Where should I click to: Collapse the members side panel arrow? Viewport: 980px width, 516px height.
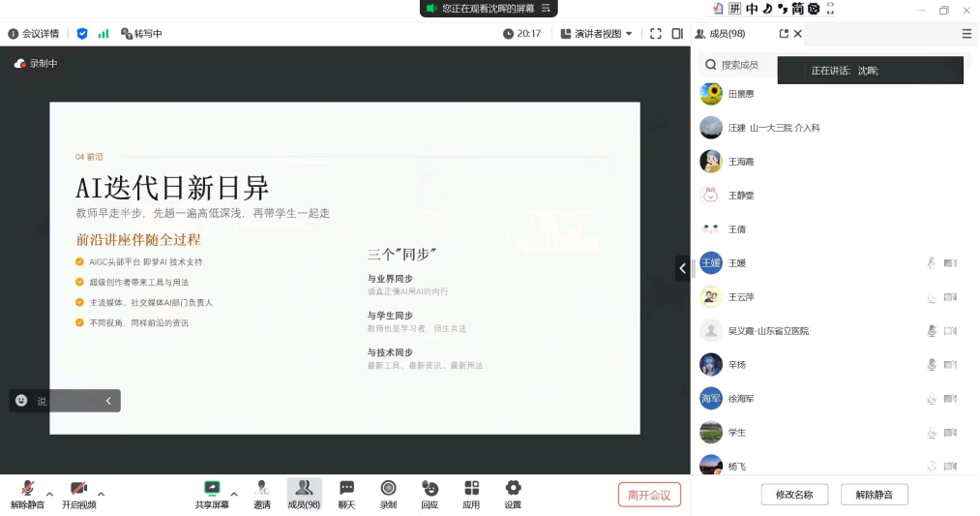pos(682,268)
